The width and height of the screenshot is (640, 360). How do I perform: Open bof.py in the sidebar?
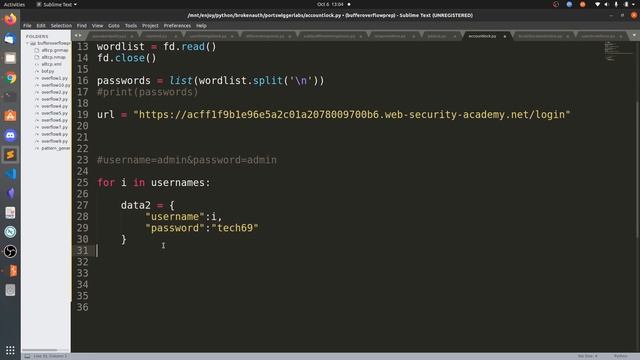(x=47, y=71)
